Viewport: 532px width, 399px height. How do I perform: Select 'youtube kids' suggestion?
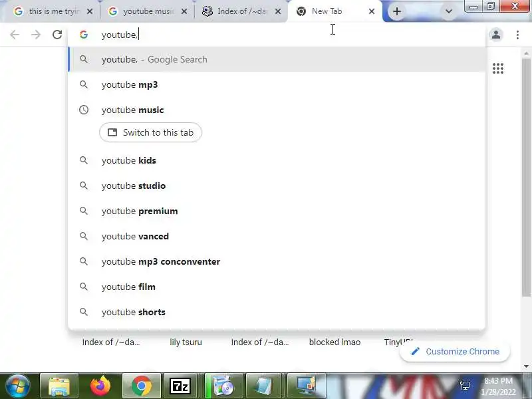(x=277, y=160)
